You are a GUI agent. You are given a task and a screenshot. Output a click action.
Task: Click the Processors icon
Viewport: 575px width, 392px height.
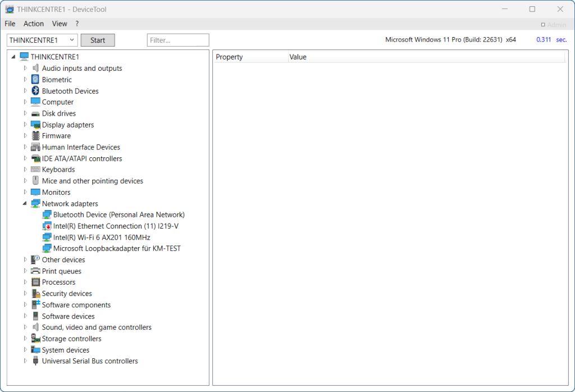pyautogui.click(x=35, y=282)
